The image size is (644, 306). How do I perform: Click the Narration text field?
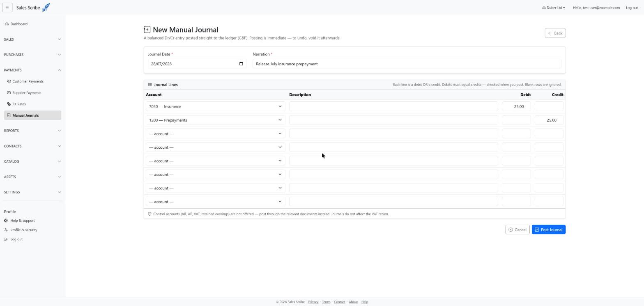pos(407,64)
